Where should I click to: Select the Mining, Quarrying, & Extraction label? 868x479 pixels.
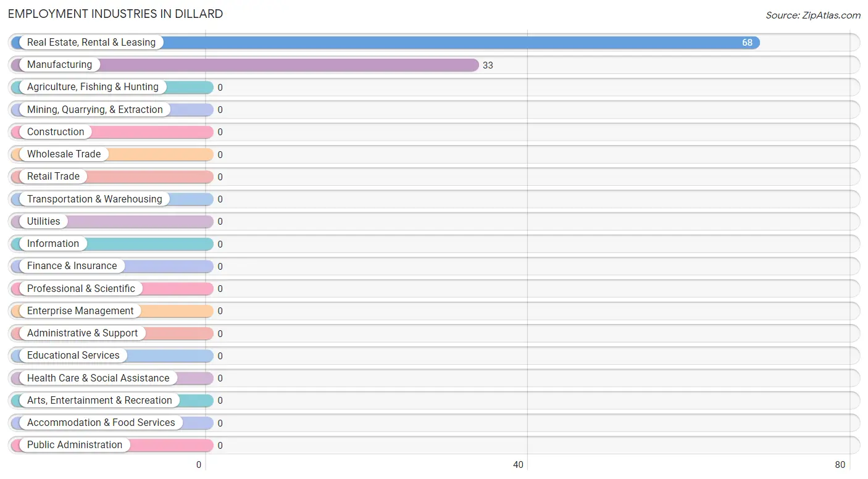(x=95, y=110)
